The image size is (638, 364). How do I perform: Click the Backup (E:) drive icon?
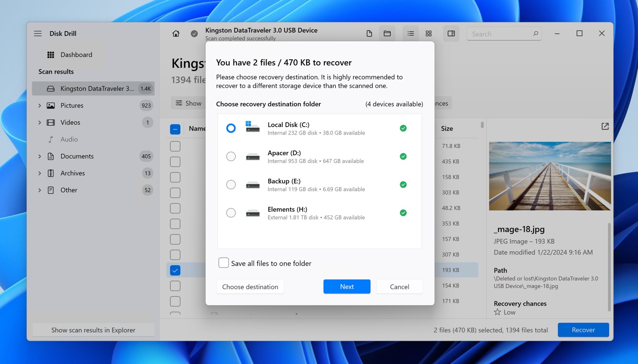252,185
